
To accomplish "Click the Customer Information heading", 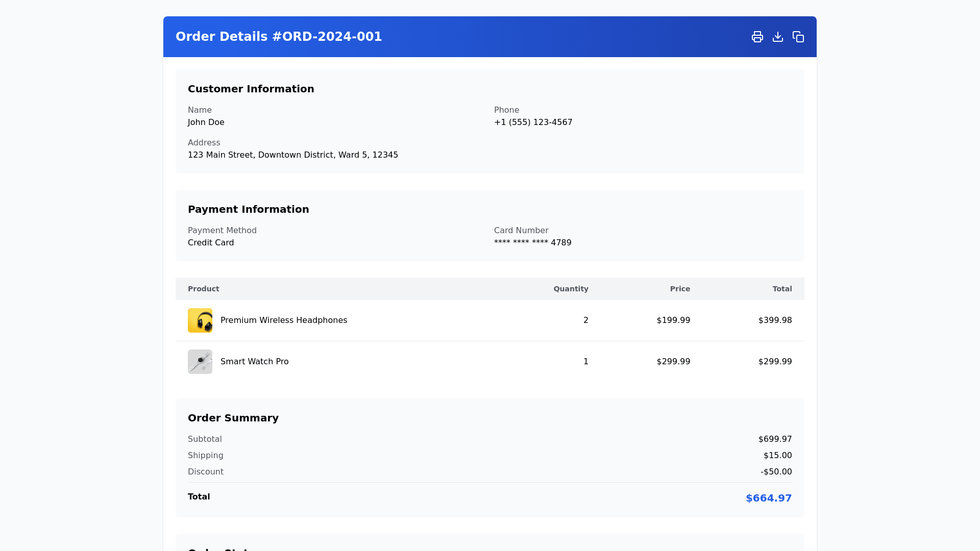I will (x=251, y=89).
